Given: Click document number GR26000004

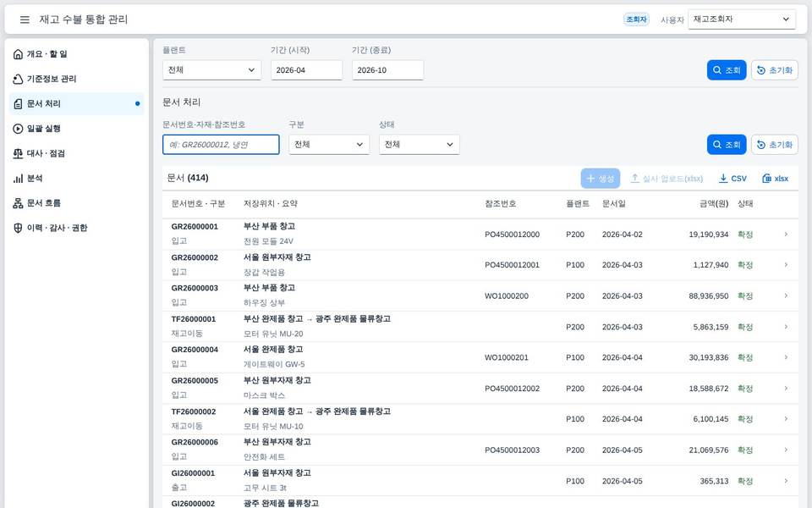Looking at the screenshot, I should pyautogui.click(x=195, y=350).
